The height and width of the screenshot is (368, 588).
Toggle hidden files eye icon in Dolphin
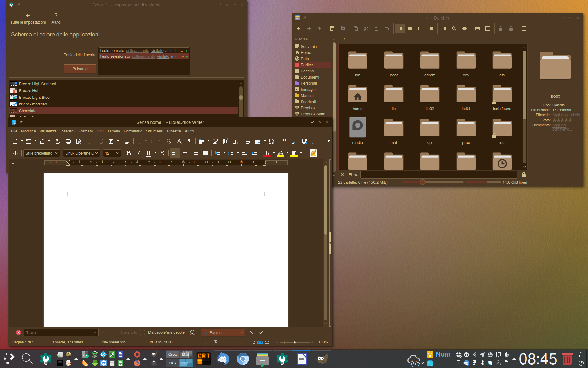(x=465, y=29)
